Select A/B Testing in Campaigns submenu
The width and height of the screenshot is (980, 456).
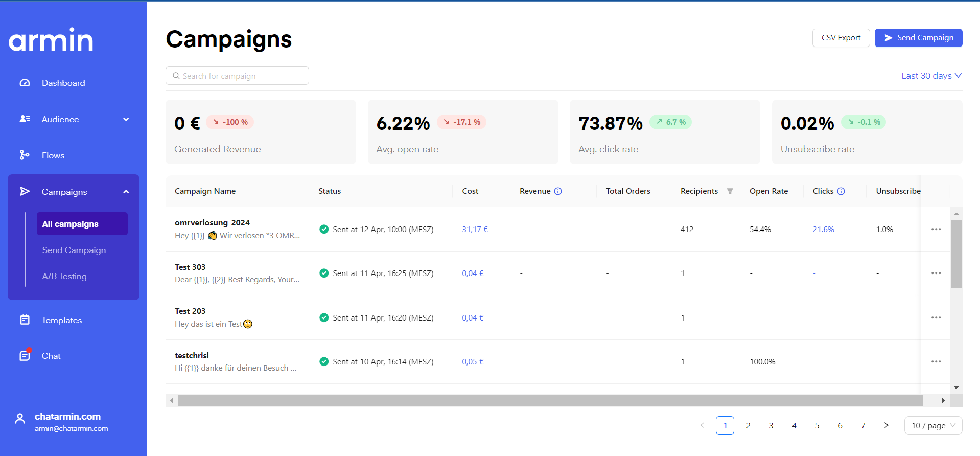(64, 276)
